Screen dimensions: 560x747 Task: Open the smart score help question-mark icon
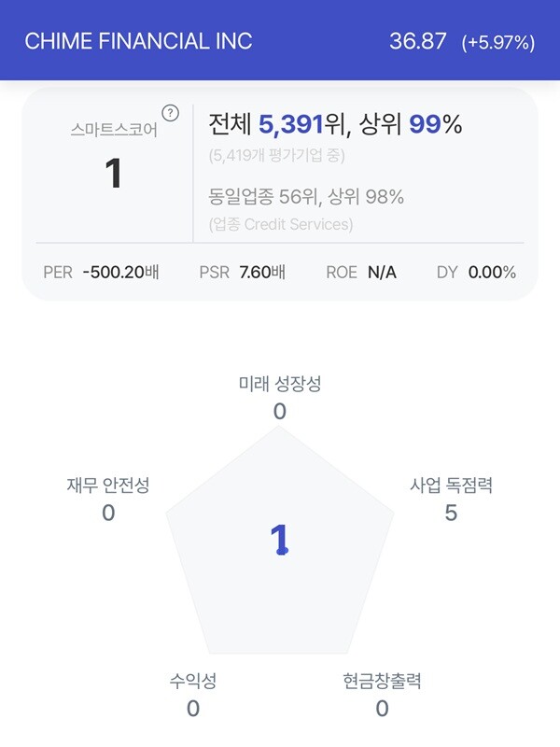171,113
